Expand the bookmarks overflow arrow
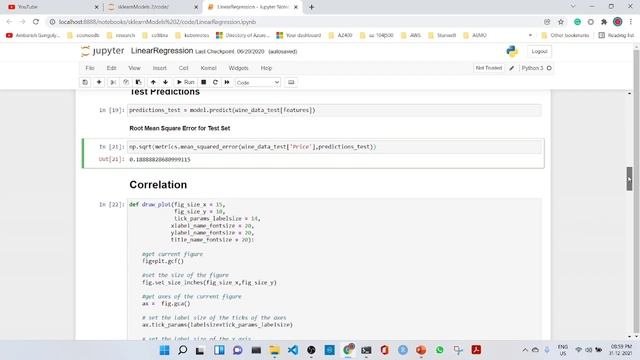The height and width of the screenshot is (360, 640). [x=530, y=36]
